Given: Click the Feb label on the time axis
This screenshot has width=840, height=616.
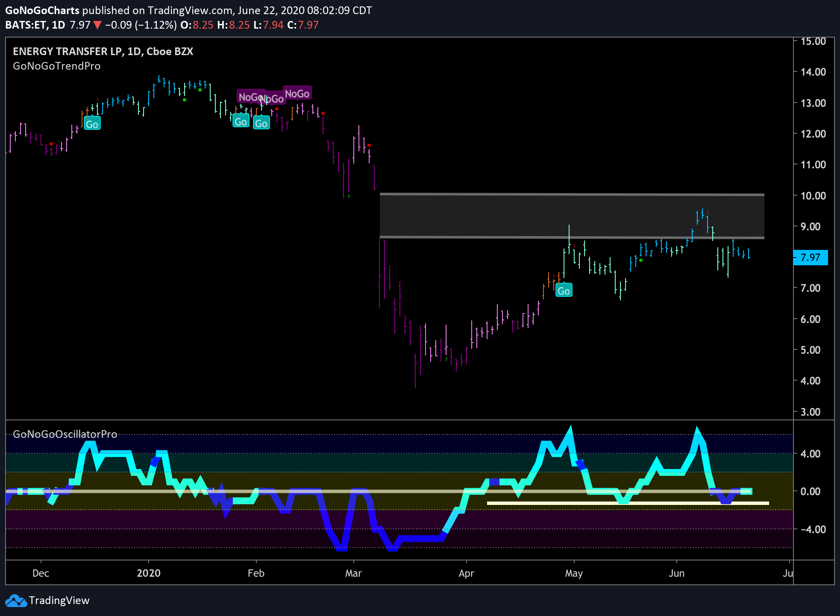Looking at the screenshot, I should tap(256, 573).
